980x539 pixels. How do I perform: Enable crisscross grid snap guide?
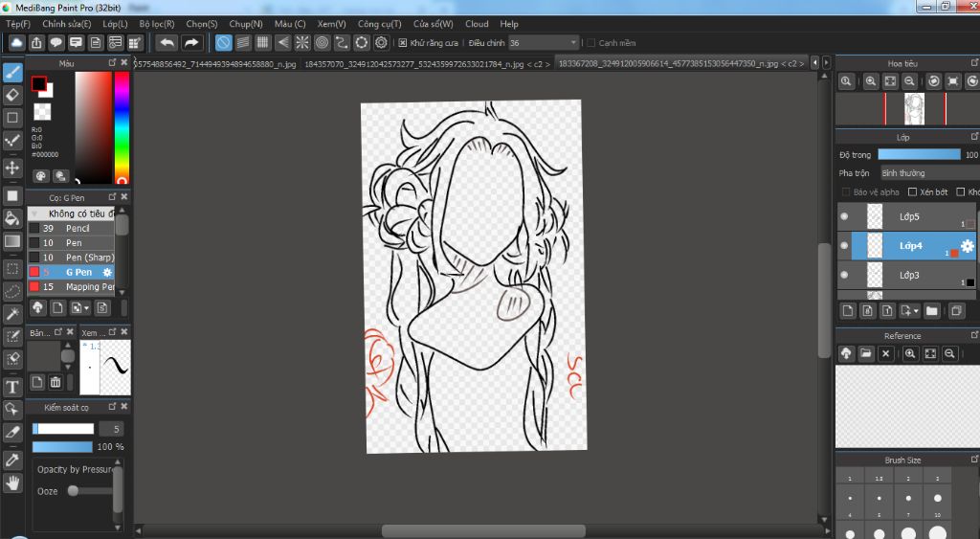coord(263,42)
